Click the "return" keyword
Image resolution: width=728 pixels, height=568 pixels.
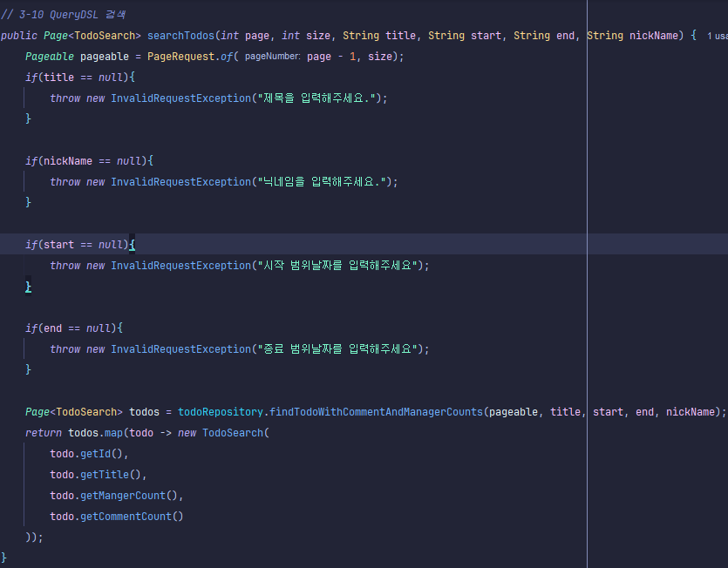pos(44,433)
